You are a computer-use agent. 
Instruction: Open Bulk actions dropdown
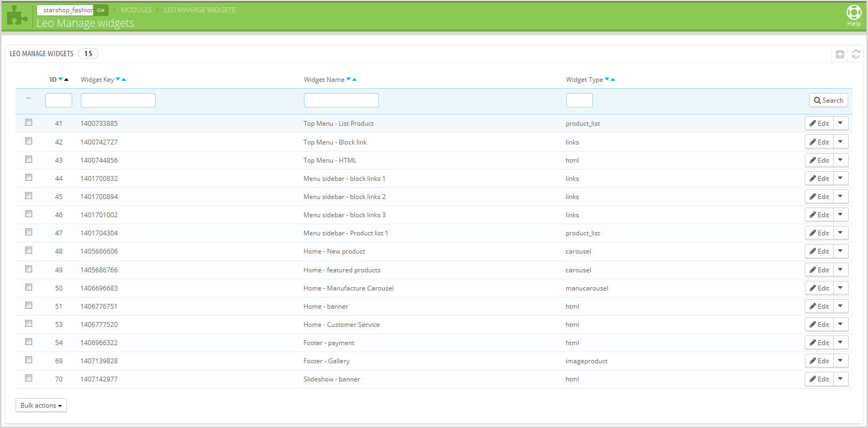click(x=41, y=406)
